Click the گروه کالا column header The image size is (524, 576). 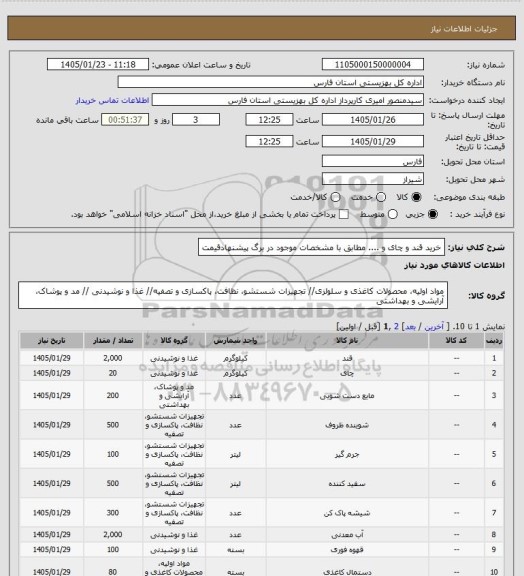[174, 341]
